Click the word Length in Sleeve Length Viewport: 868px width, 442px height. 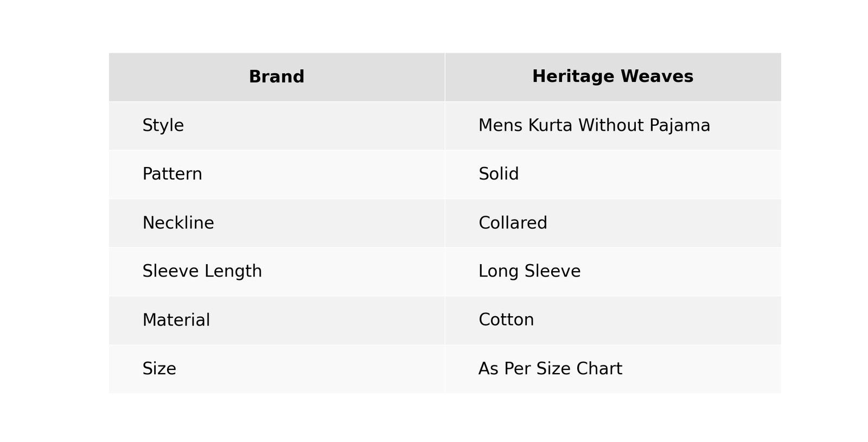pos(238,271)
